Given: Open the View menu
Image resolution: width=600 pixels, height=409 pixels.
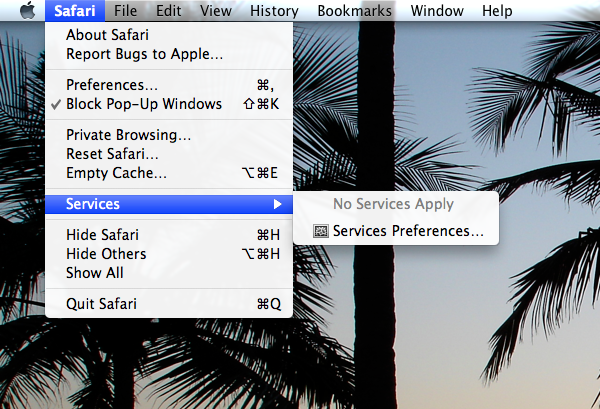Looking at the screenshot, I should [216, 10].
